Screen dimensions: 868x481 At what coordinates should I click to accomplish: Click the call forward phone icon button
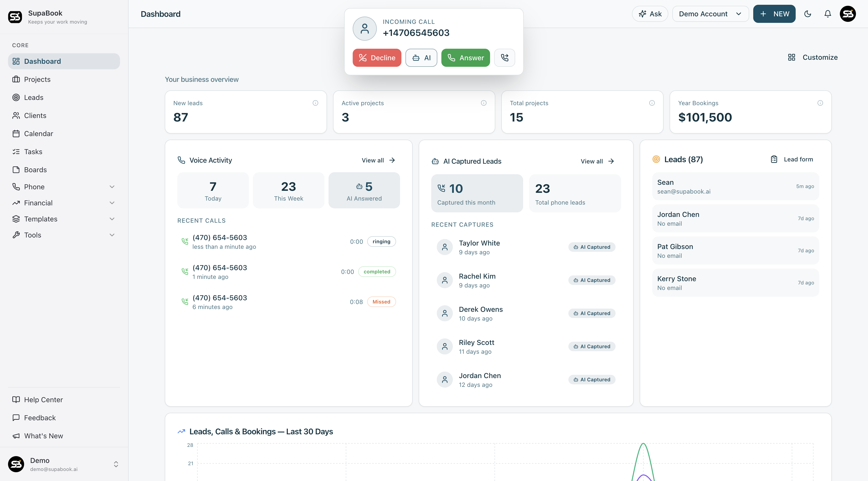click(x=504, y=57)
